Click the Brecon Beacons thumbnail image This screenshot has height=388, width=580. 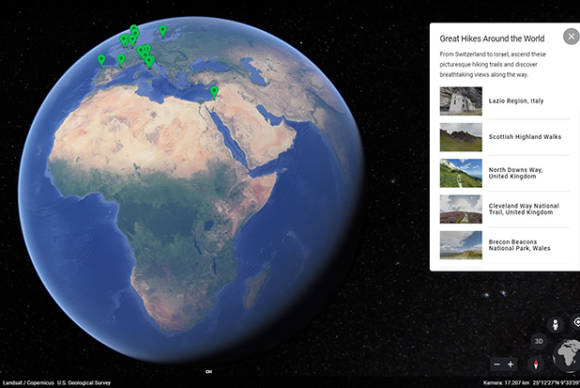coord(461,245)
